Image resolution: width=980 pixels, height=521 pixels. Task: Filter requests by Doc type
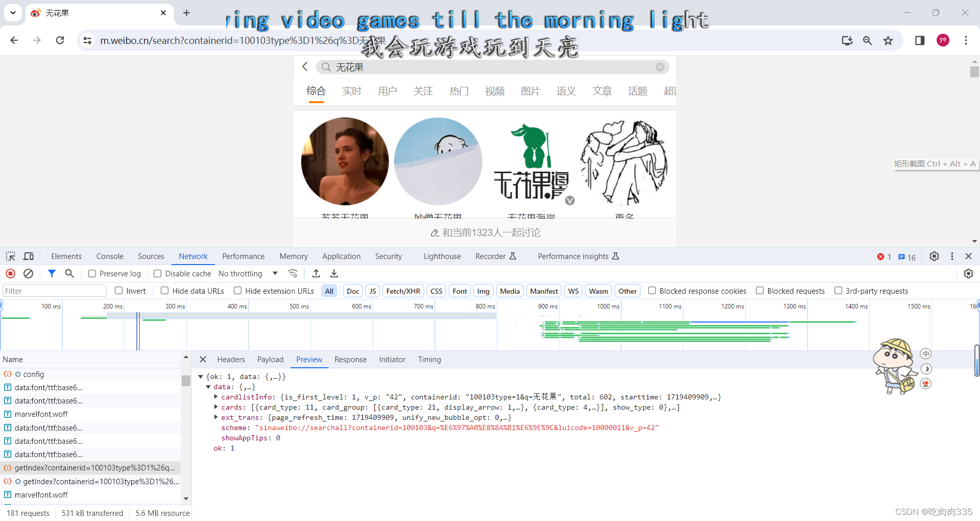point(353,291)
